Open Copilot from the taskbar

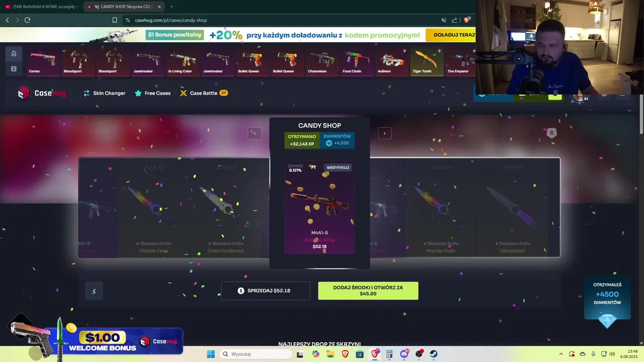click(x=315, y=354)
